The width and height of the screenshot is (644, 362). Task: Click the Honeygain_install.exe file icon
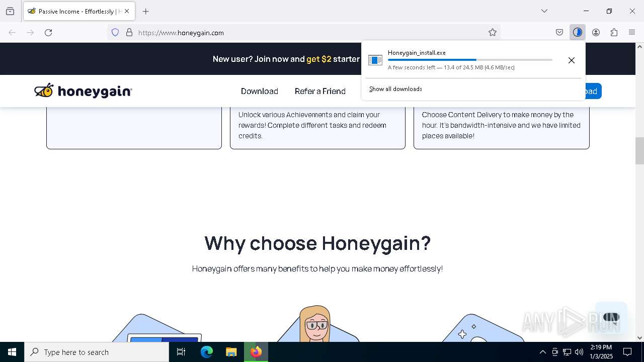point(375,60)
